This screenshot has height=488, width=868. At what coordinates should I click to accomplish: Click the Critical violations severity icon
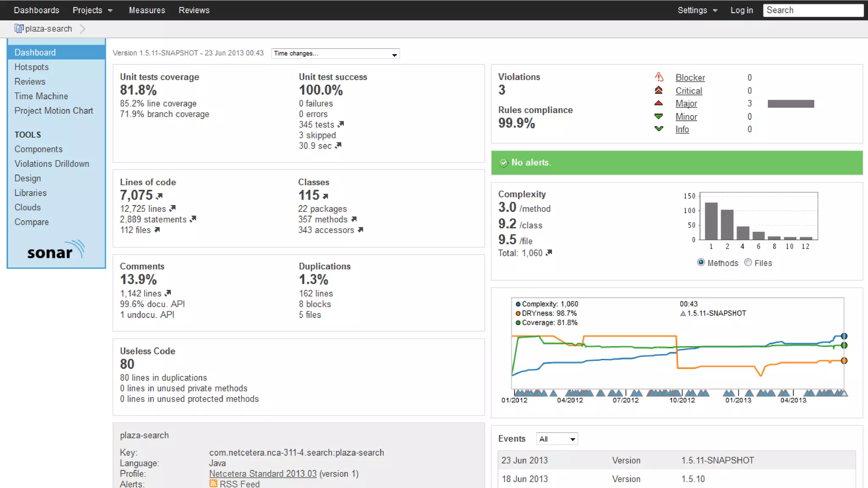(x=659, y=90)
